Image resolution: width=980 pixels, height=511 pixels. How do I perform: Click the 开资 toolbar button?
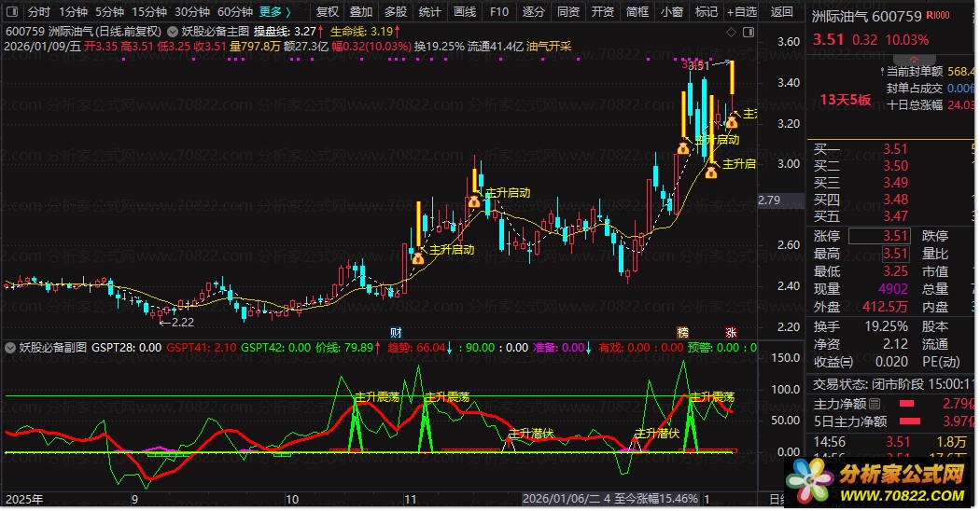click(603, 12)
